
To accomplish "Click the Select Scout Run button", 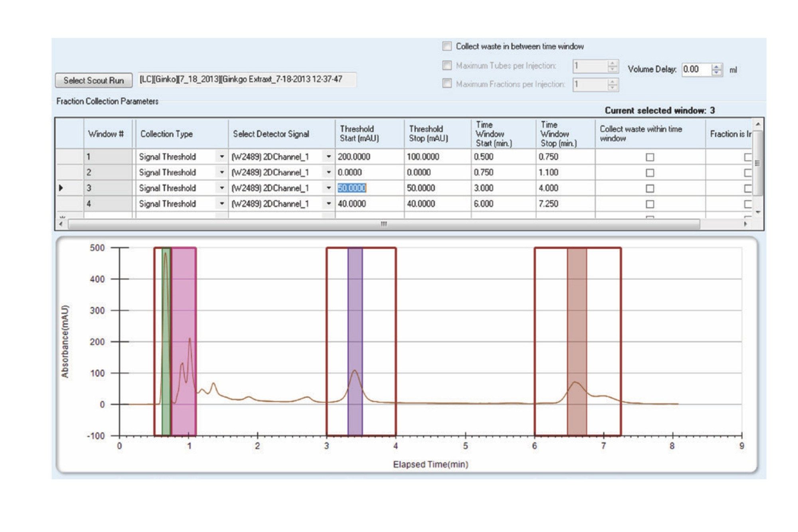I will click(x=94, y=80).
